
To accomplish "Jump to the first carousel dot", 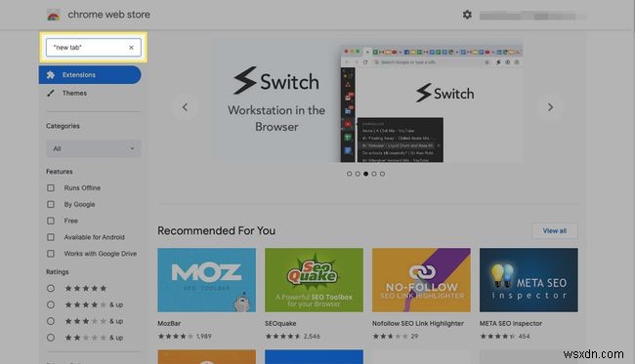I will point(349,174).
